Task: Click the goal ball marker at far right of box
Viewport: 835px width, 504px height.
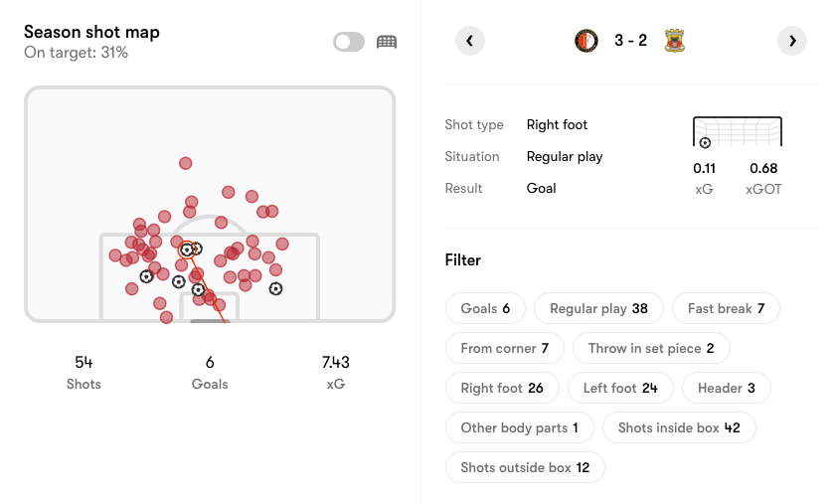Action: click(275, 289)
